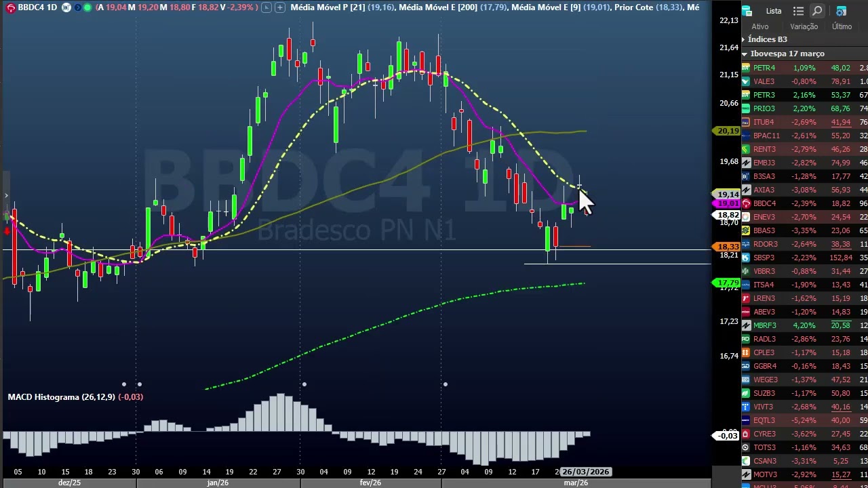
Task: Select the VBBR3 ticker row
Action: click(x=804, y=271)
